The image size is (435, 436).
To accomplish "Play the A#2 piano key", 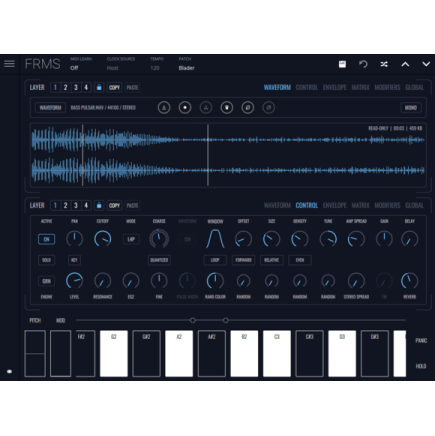I will 211,354.
